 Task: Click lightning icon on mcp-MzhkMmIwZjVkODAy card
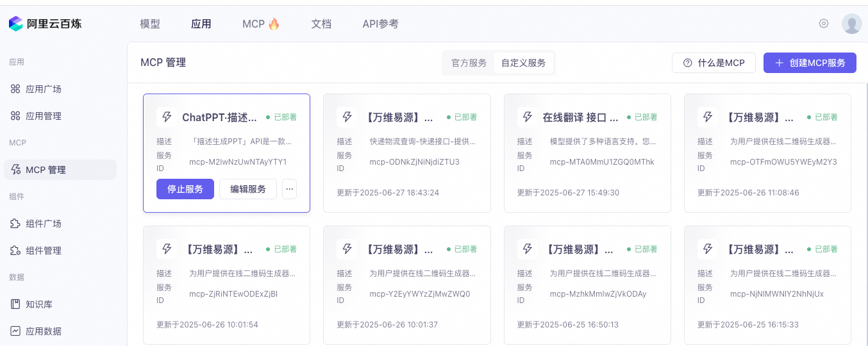528,249
